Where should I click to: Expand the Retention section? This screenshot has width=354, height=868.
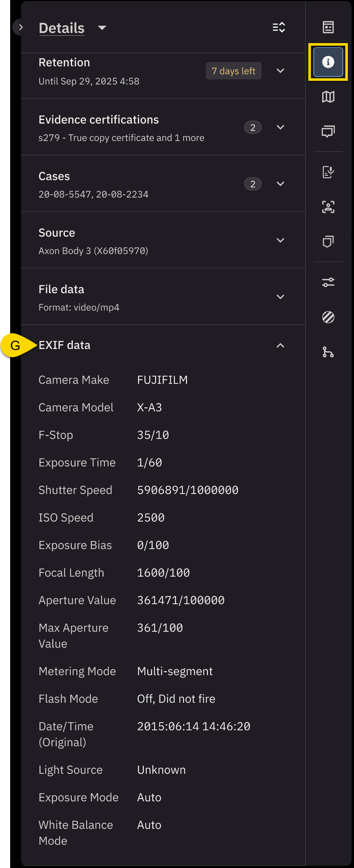click(280, 71)
